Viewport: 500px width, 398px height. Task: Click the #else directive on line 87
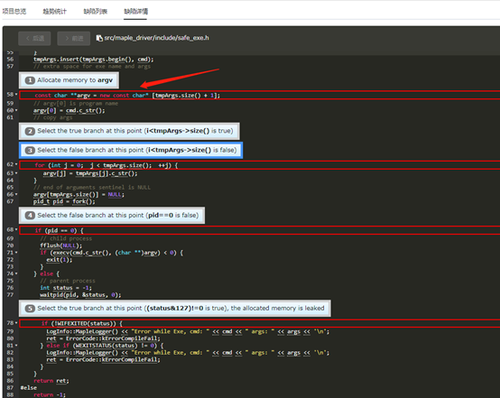(29, 388)
